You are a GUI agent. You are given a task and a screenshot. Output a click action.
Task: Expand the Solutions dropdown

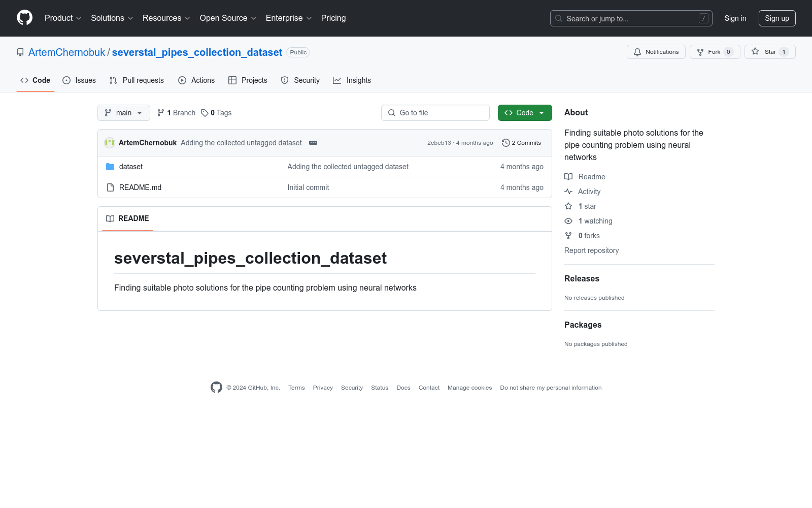(112, 18)
